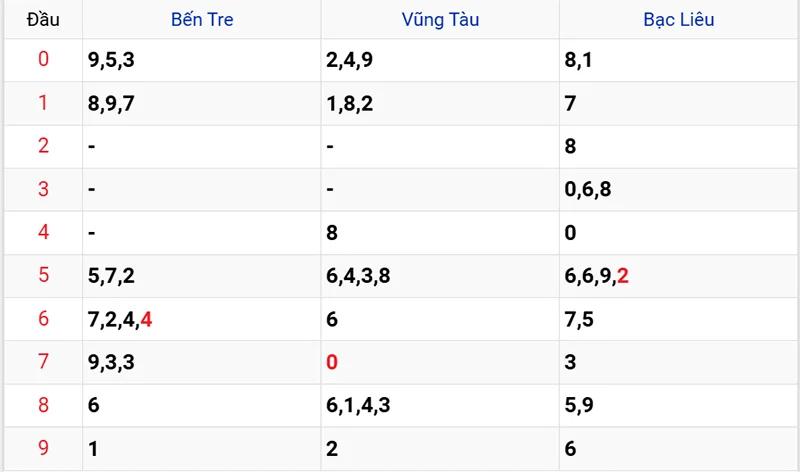This screenshot has width=800, height=472.
Task: Select the red row number 9
Action: point(43,449)
